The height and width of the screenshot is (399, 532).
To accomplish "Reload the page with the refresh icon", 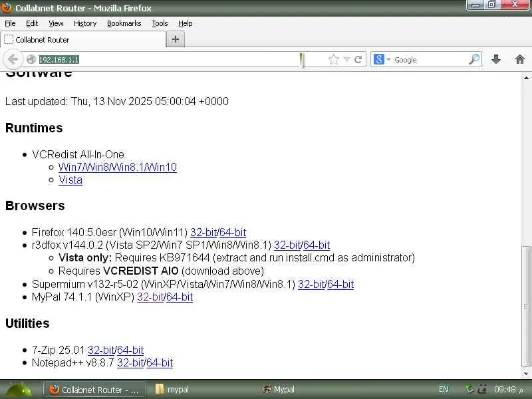I will coord(358,60).
